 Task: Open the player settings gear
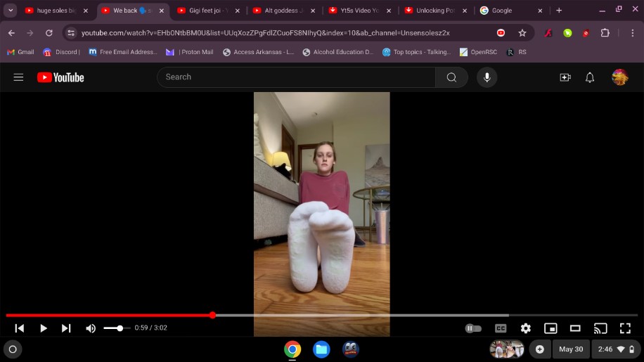(525, 328)
